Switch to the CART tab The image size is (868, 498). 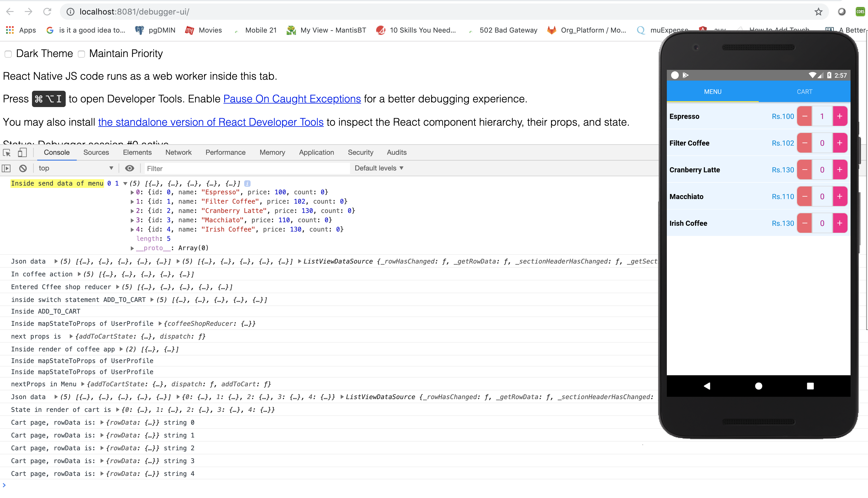(x=804, y=92)
